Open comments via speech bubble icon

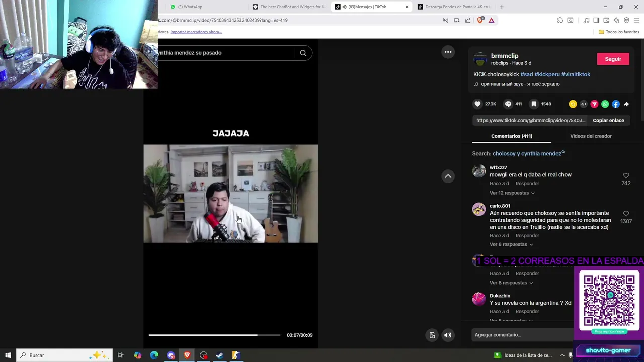tap(508, 104)
